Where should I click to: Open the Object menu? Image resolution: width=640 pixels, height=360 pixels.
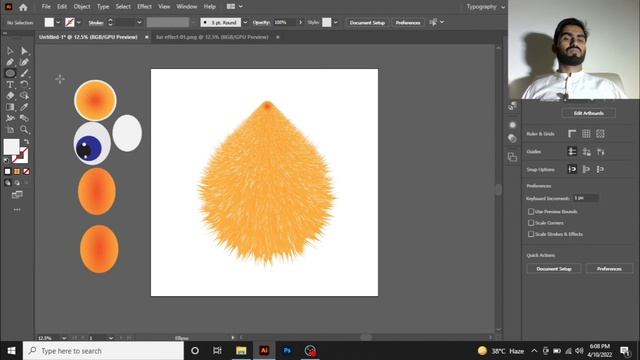pyautogui.click(x=82, y=7)
